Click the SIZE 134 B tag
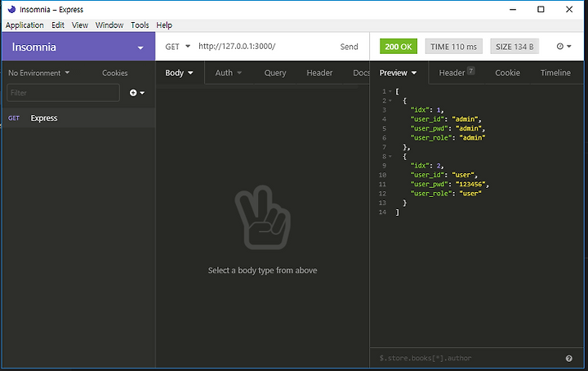The width and height of the screenshot is (588, 371). [514, 47]
